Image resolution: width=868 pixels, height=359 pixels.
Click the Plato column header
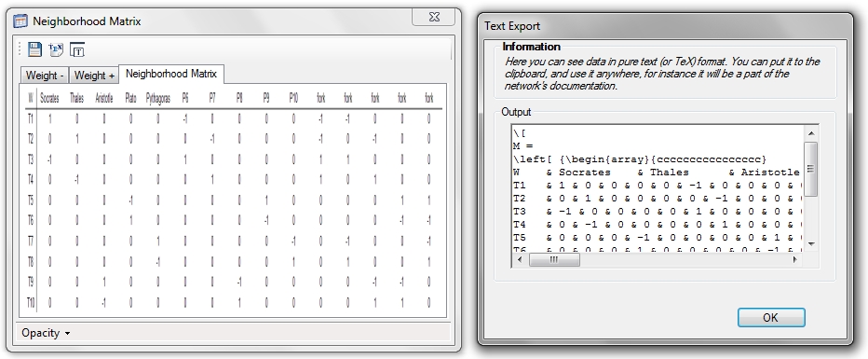tap(130, 98)
